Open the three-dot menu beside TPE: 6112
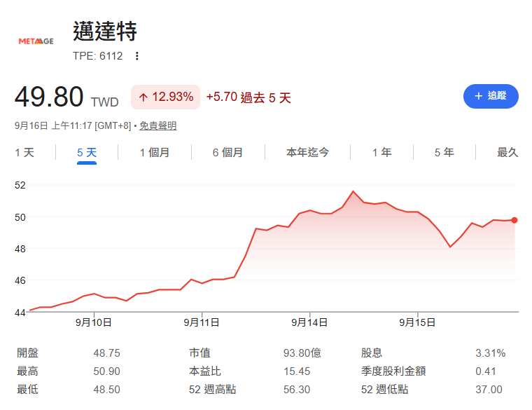This screenshot has width=532, height=410. coord(136,56)
